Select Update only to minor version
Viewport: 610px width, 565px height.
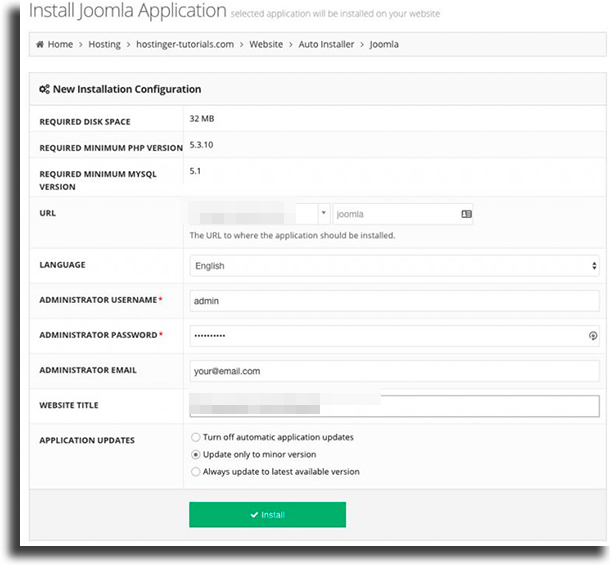coord(195,454)
